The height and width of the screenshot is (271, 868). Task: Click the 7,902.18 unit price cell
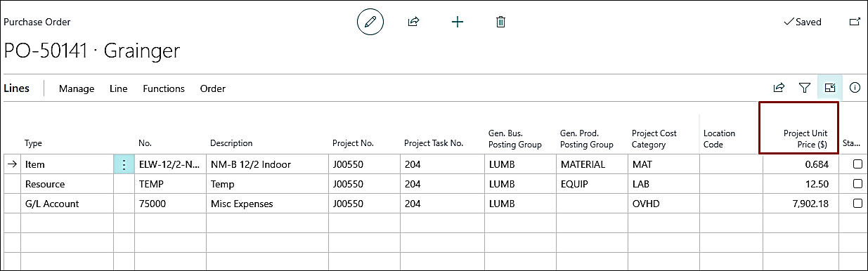click(801, 204)
